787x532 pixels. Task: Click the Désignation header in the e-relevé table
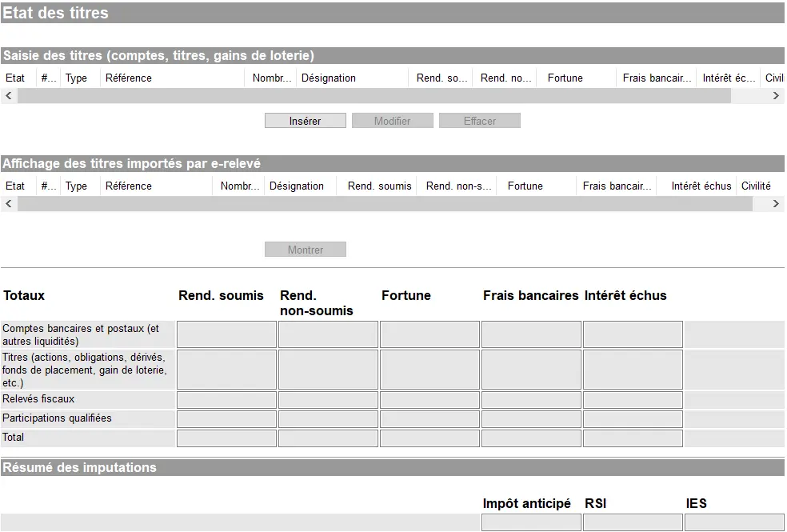tap(299, 185)
